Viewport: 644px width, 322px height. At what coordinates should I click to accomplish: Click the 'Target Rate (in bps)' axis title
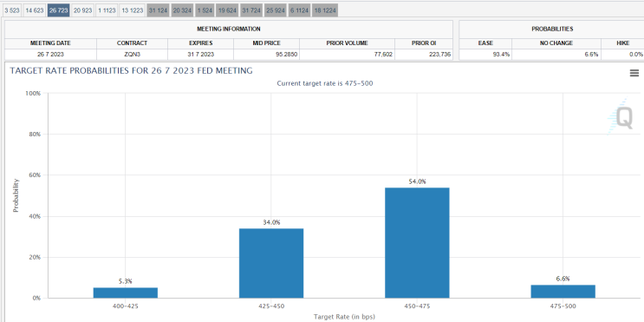[344, 317]
